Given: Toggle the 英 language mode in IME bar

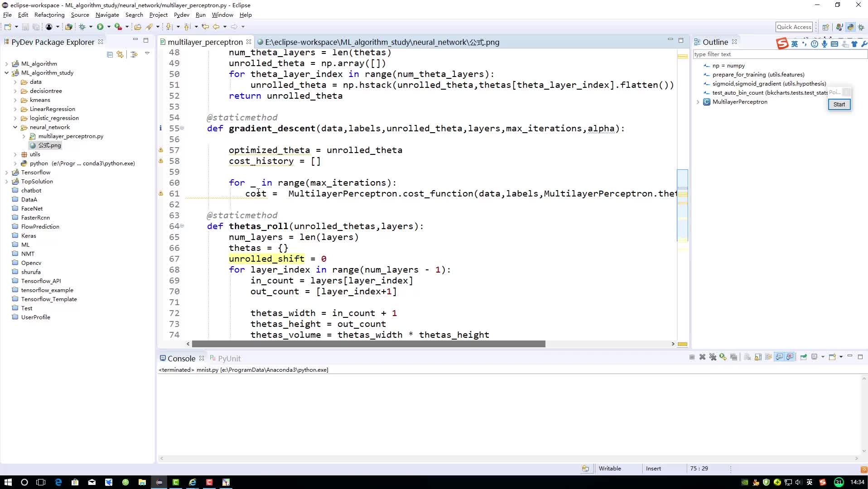Looking at the screenshot, I should [x=795, y=44].
